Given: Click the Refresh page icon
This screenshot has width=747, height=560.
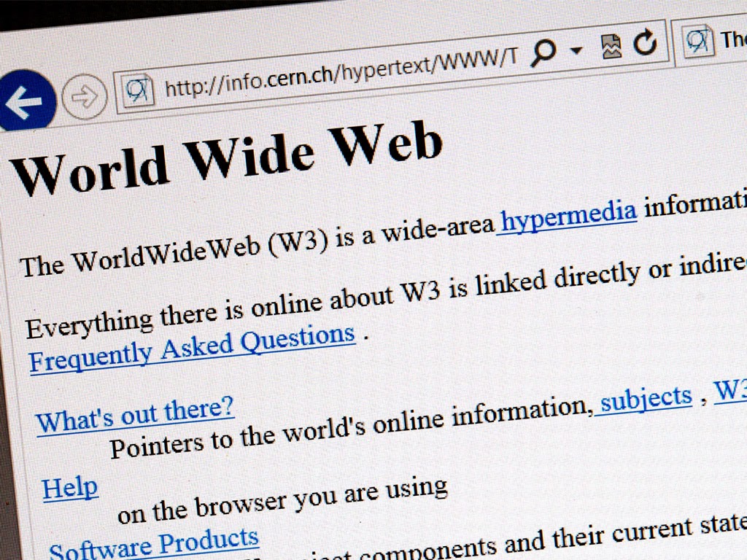Looking at the screenshot, I should click(646, 42).
